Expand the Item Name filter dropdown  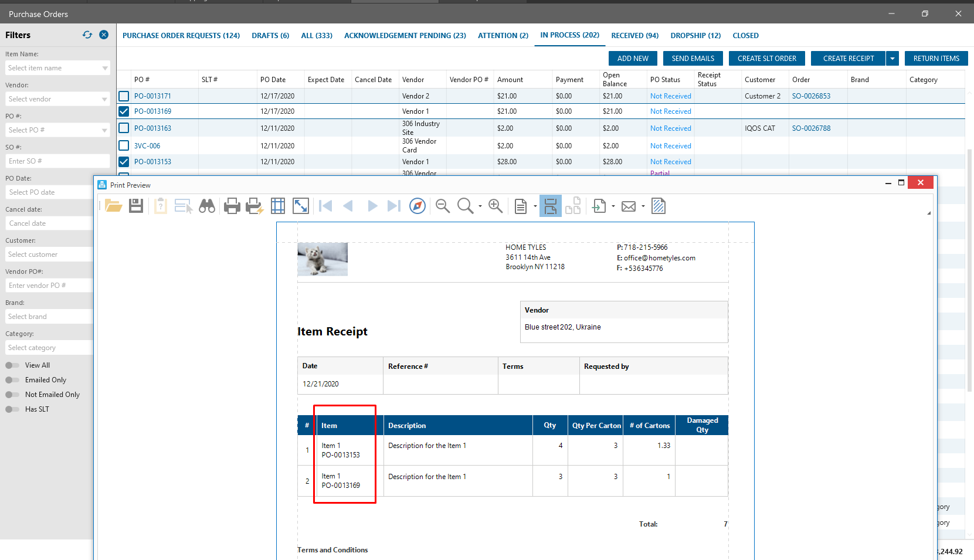[x=105, y=68]
